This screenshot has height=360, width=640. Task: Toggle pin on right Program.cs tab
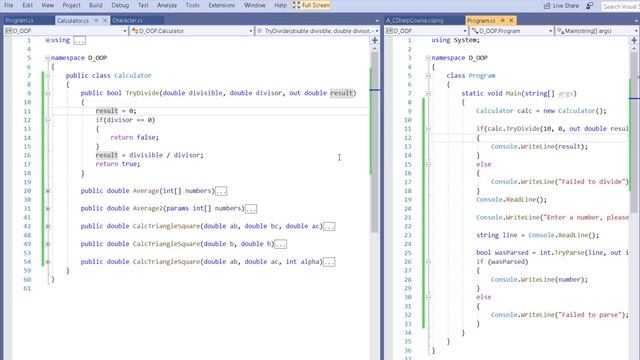click(x=502, y=20)
